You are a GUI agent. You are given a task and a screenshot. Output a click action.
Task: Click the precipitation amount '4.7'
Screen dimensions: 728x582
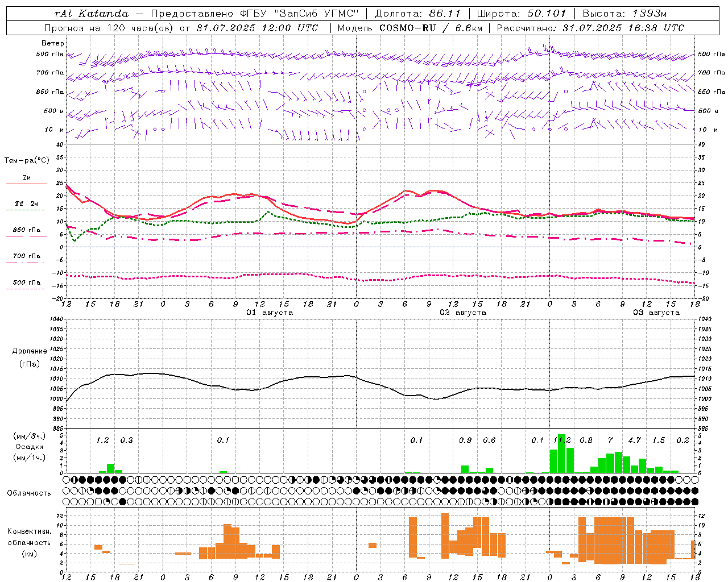pos(634,440)
